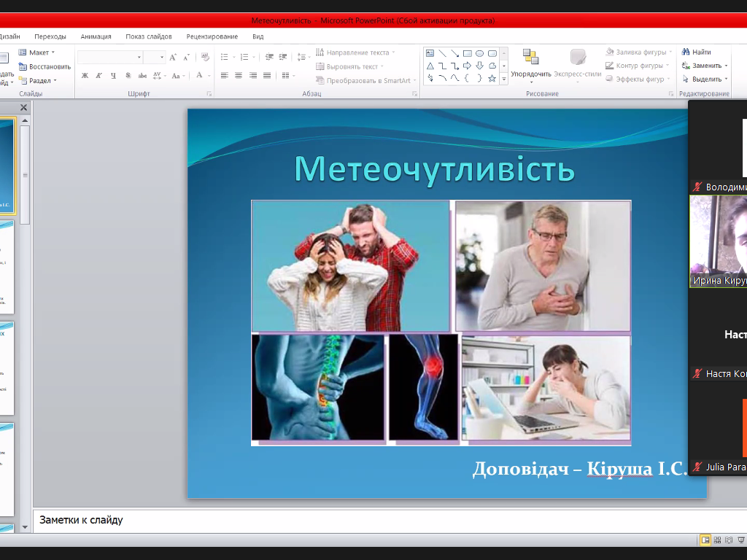Switch to Normal view in status bar
Viewport: 747px width, 560px height.
pyautogui.click(x=705, y=540)
